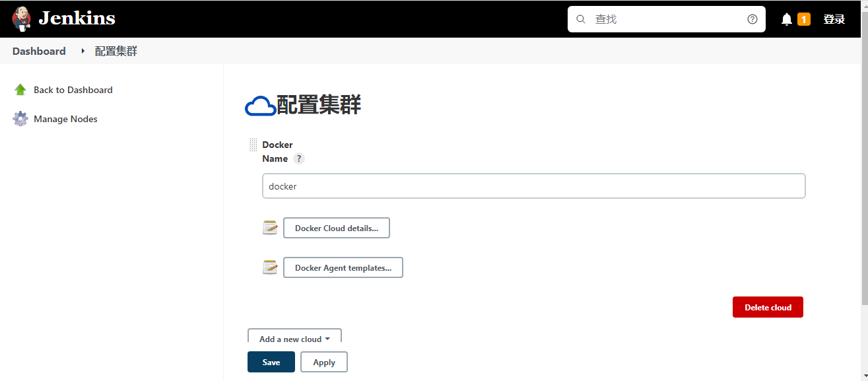Click the Delete cloud button

point(768,306)
